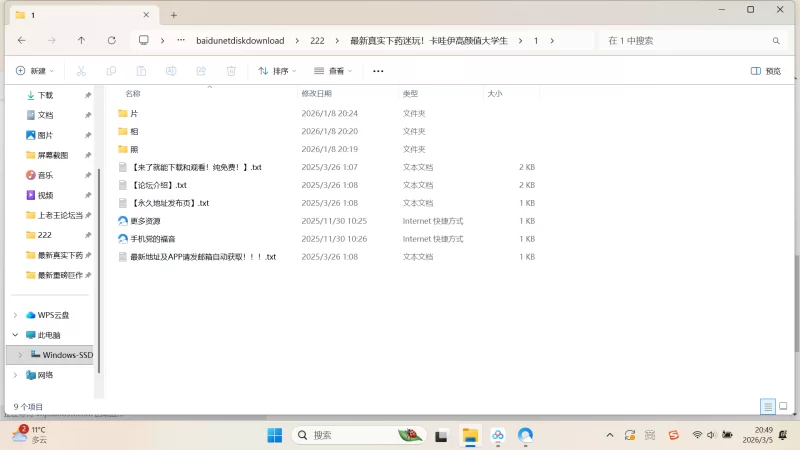Click the Delete trash icon in toolbar
This screenshot has width=800, height=450.
pos(231,71)
